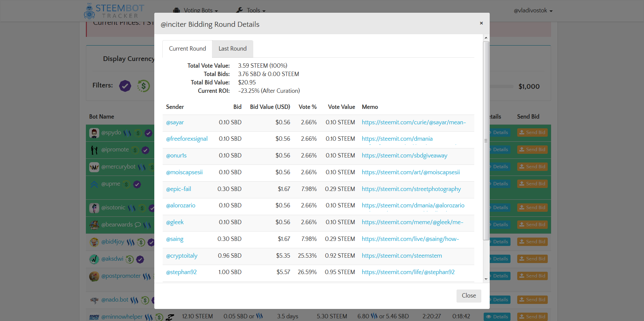Click the @isotonic avatar image
Screen dimensions: 644x321
[94, 208]
